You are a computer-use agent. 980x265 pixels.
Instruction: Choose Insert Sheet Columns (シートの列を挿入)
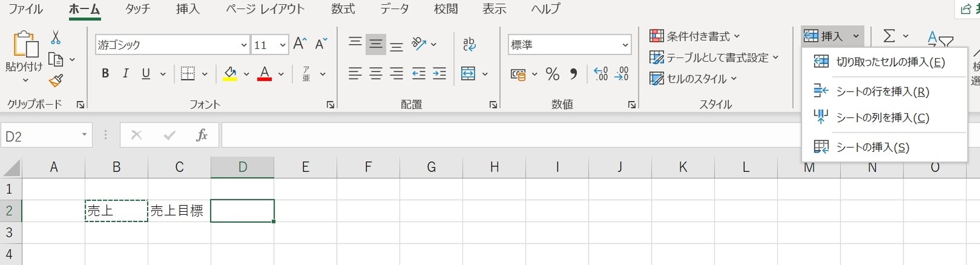[884, 118]
